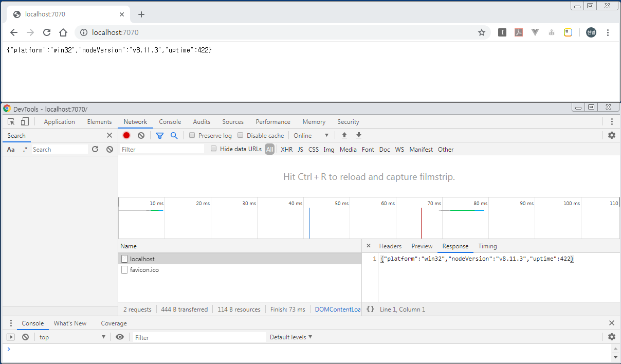Select the favicon.ico request row
Screen dimensions: 621x364
tap(240, 270)
